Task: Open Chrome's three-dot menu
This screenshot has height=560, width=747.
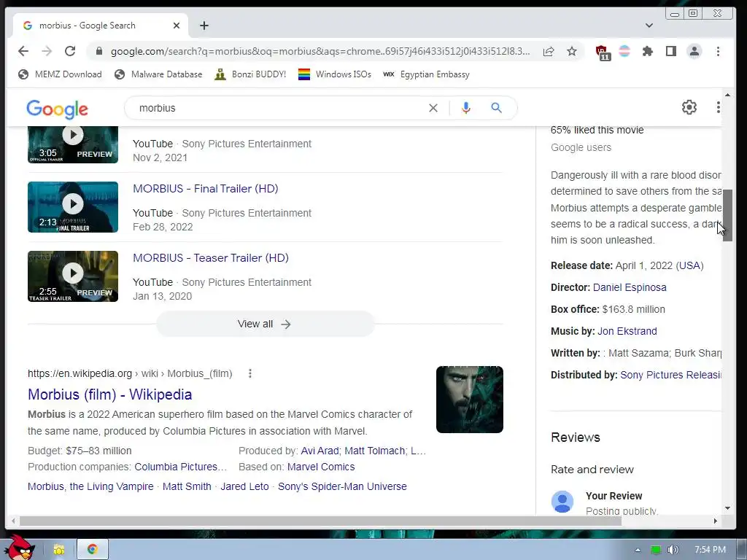Action: (x=718, y=51)
